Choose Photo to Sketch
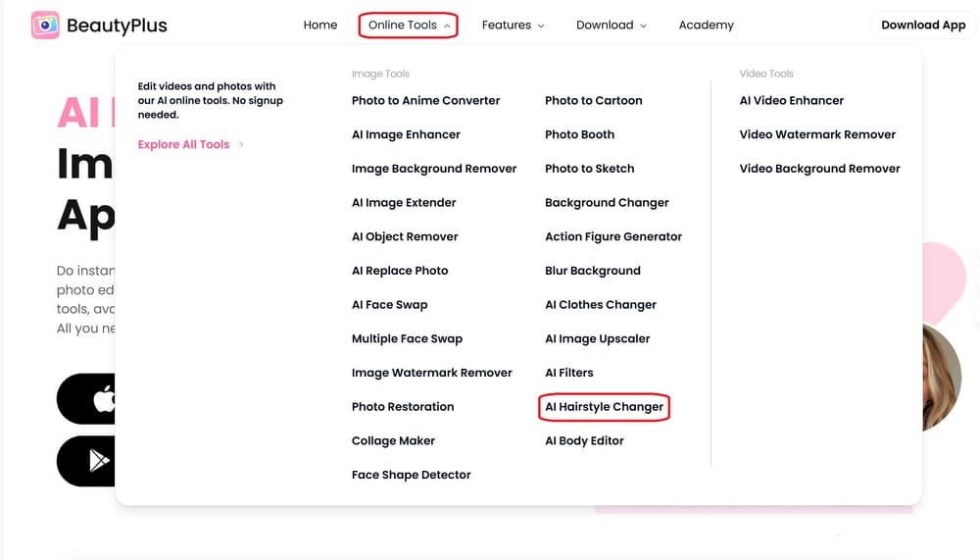 coord(589,169)
